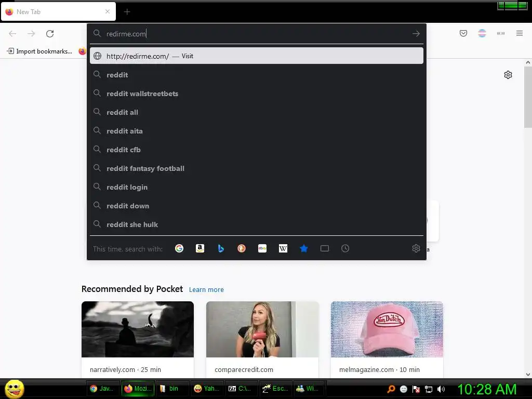Open the Firefox account avatar menu
The height and width of the screenshot is (399, 532).
pos(482,33)
